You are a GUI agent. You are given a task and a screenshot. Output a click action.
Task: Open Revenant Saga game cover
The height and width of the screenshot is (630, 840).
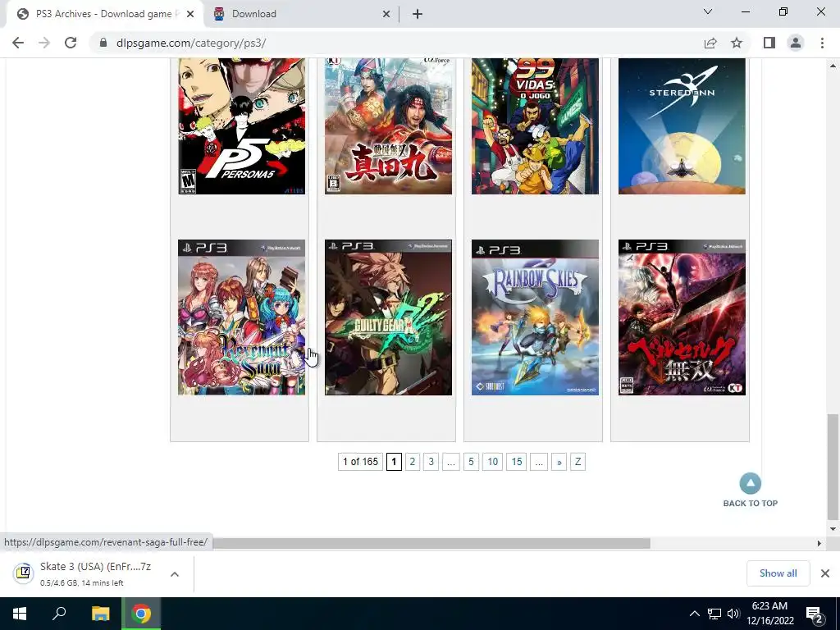[242, 317]
